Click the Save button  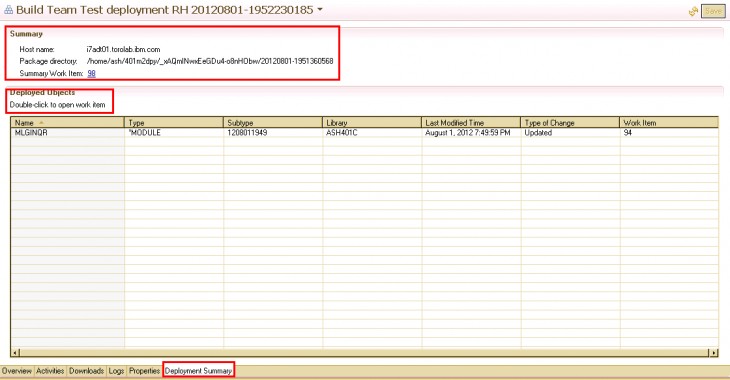click(713, 11)
